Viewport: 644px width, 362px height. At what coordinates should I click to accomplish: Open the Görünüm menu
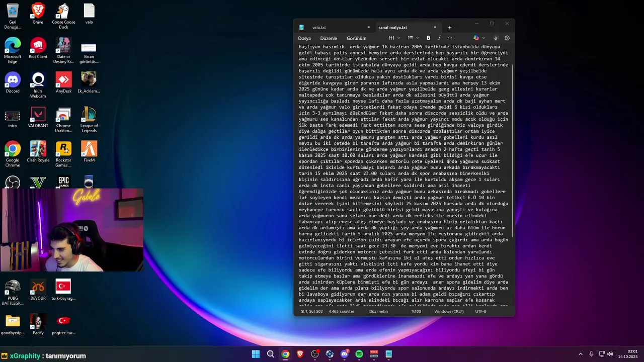pyautogui.click(x=356, y=38)
